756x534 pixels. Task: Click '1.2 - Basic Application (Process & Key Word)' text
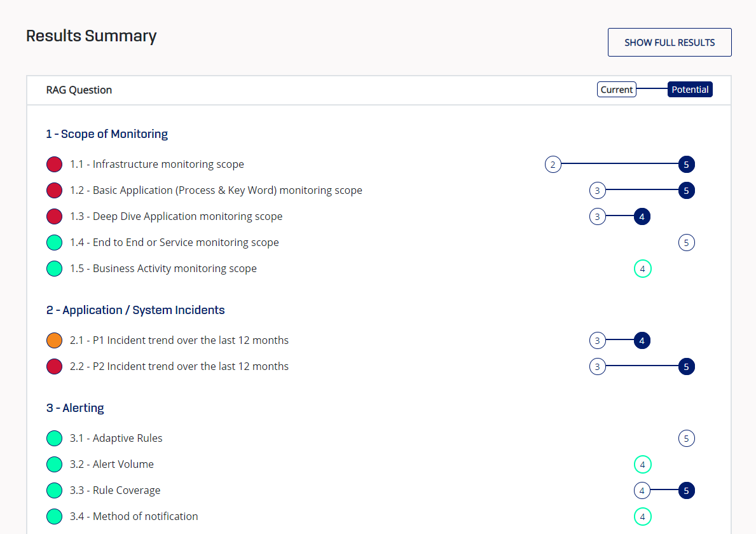(216, 190)
